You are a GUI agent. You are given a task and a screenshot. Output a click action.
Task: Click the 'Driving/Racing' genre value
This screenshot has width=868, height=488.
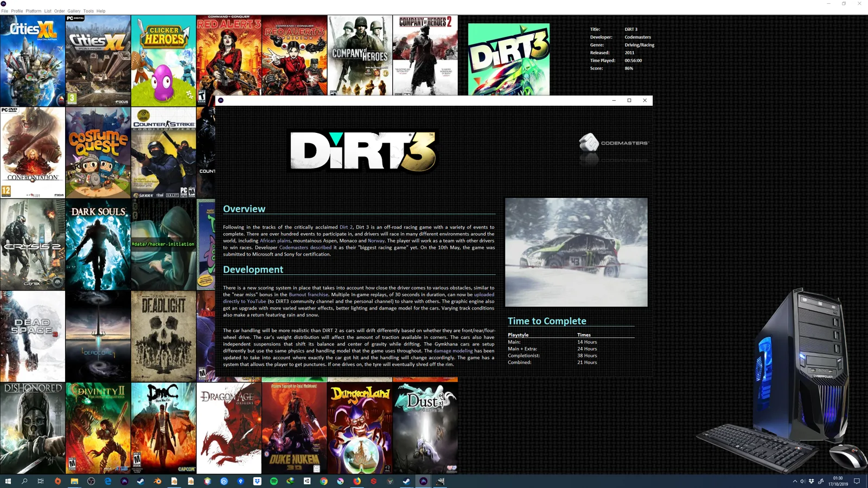tap(640, 45)
